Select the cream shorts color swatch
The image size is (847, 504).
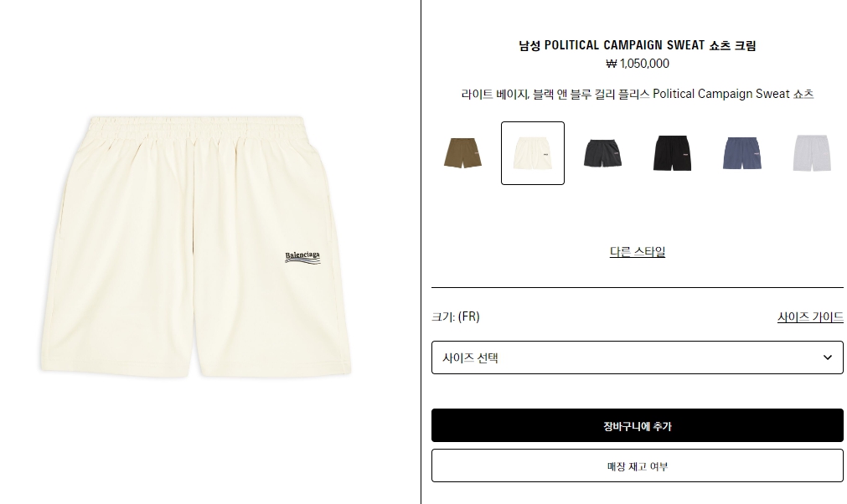533,153
